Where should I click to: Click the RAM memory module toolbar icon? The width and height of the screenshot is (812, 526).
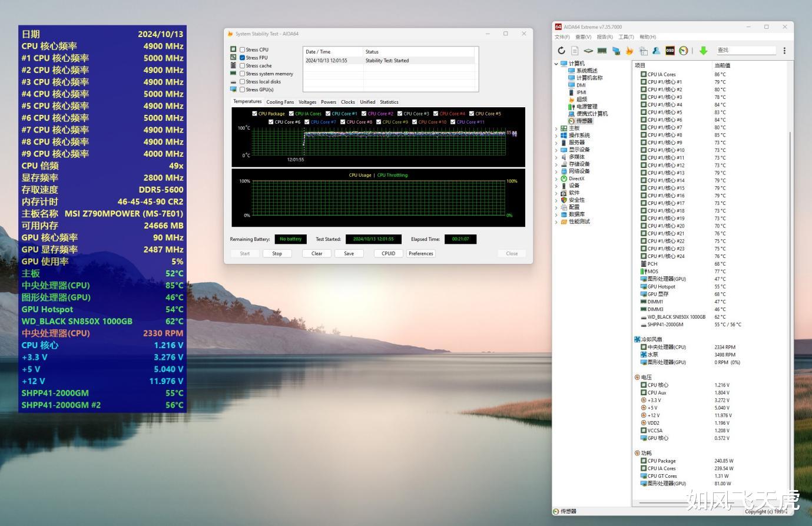click(x=602, y=51)
